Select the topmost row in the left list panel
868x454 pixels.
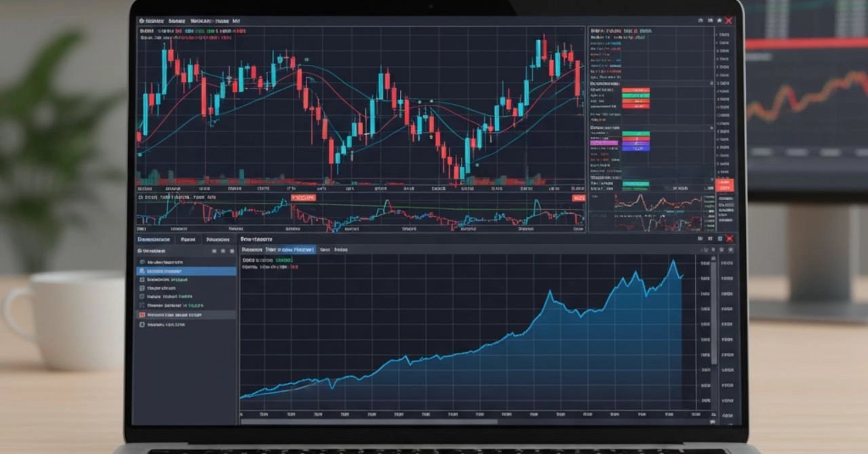pyautogui.click(x=186, y=262)
